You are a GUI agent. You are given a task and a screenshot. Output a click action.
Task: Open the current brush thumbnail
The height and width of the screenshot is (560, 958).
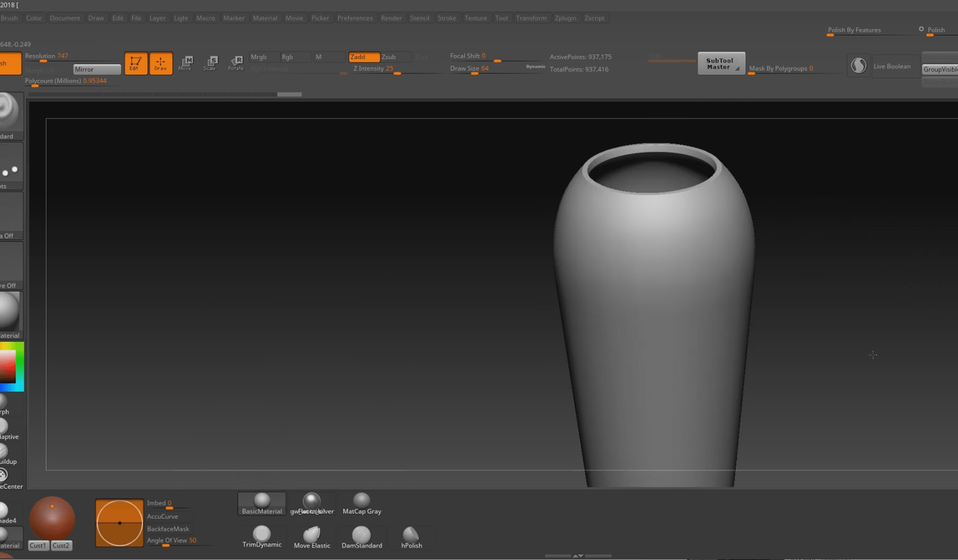pyautogui.click(x=10, y=115)
